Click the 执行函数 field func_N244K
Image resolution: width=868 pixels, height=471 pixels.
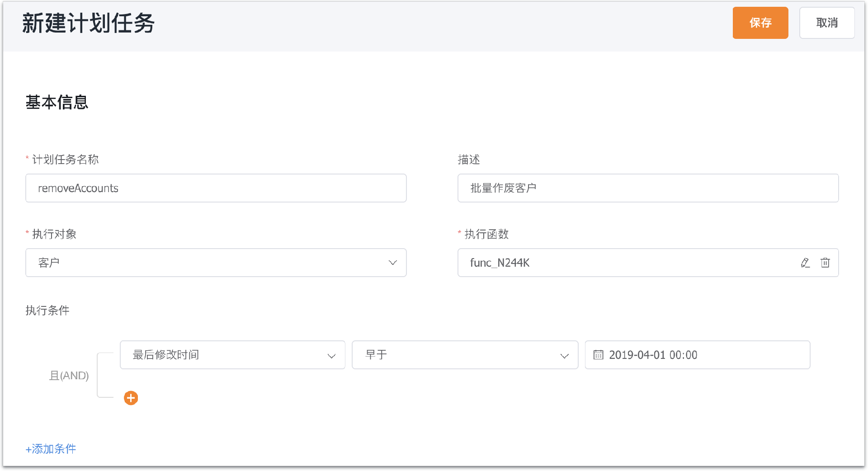coord(648,263)
